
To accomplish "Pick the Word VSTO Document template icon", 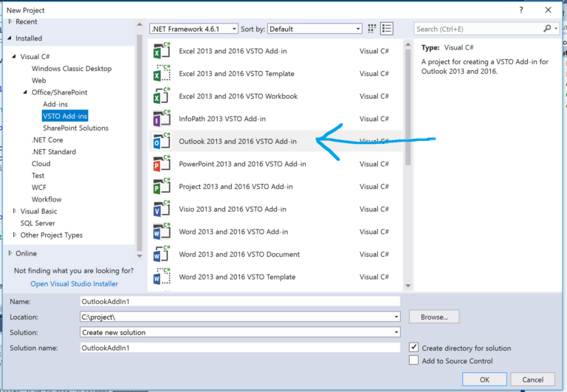I will pos(162,254).
